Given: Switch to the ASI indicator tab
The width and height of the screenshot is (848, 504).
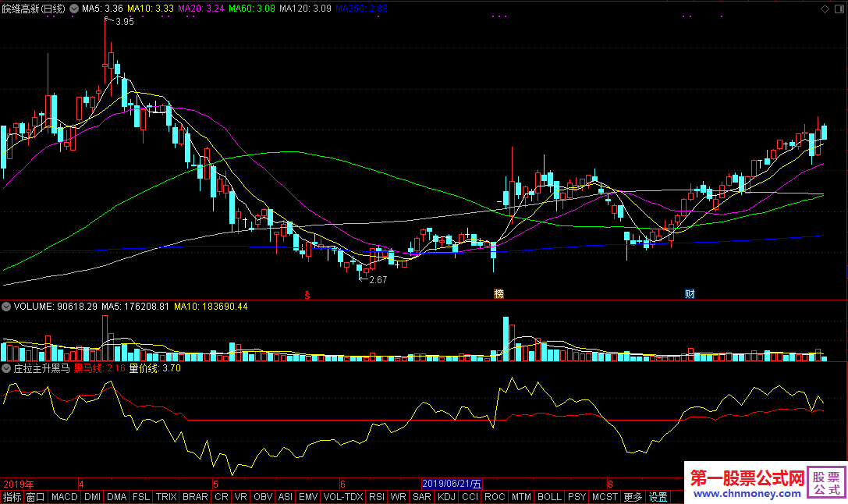Looking at the screenshot, I should 286,497.
